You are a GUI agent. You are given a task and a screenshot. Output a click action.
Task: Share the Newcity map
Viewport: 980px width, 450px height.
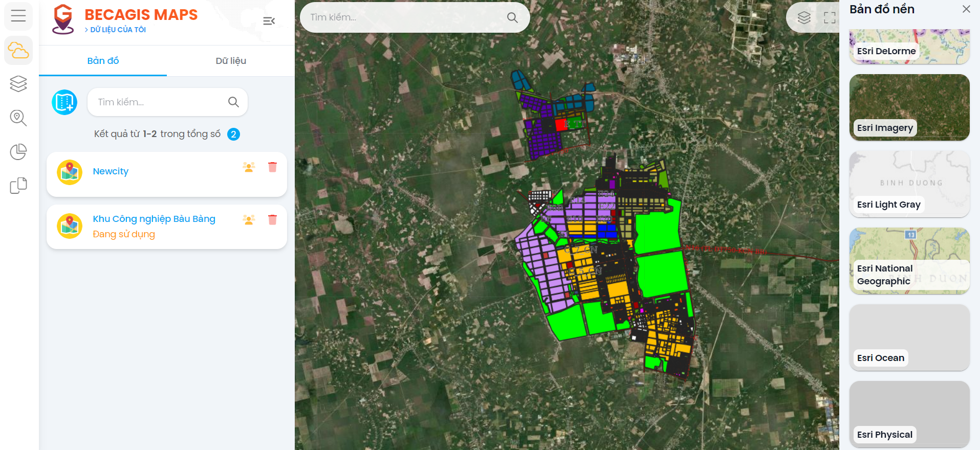pyautogui.click(x=249, y=167)
